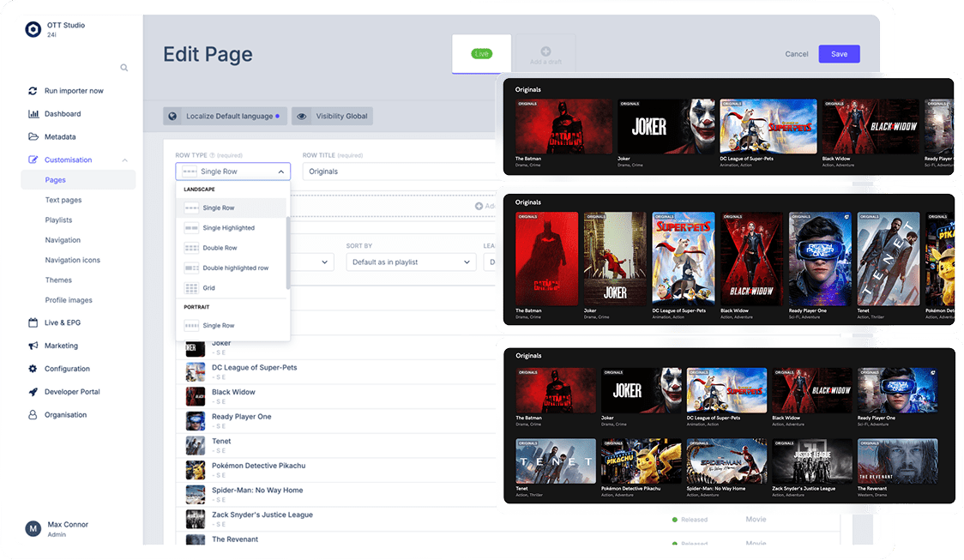964x560 pixels.
Task: Click the Organisation person icon
Action: click(33, 415)
